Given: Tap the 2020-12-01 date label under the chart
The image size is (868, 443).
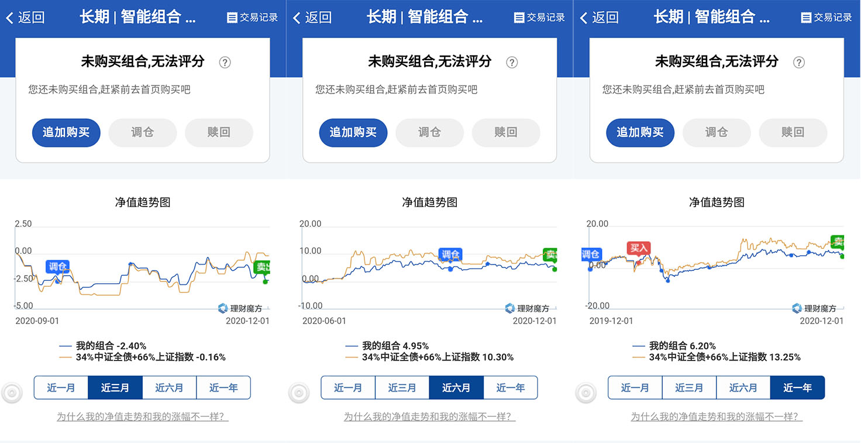Looking at the screenshot, I should pyautogui.click(x=246, y=320).
